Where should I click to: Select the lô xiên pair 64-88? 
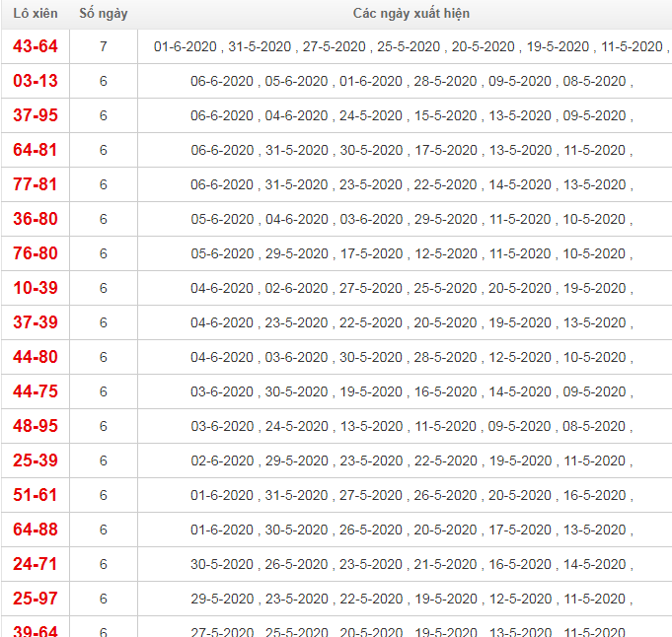[x=36, y=530]
